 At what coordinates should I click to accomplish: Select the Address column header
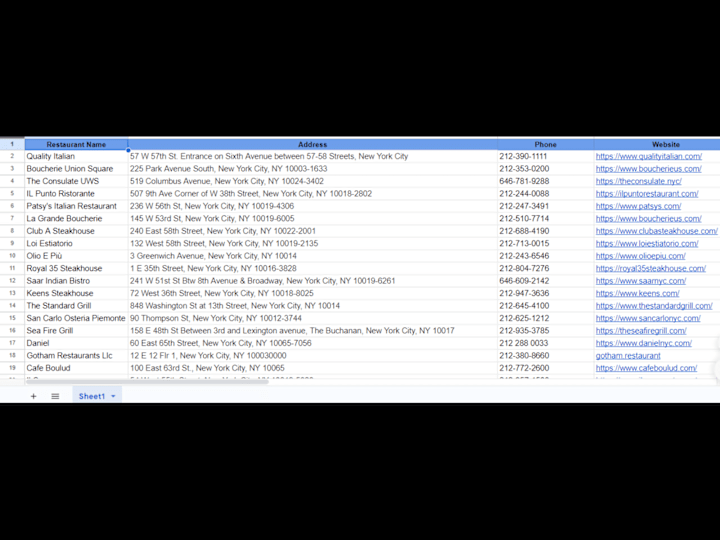(312, 144)
